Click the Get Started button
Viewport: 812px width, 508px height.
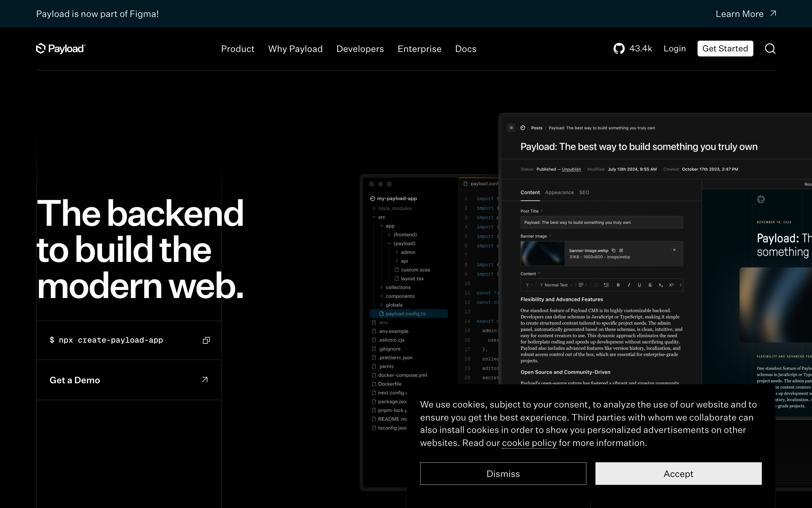coord(725,49)
